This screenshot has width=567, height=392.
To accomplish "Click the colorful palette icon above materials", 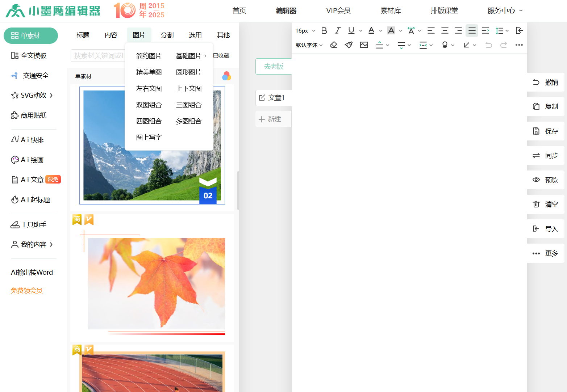I will coord(226,76).
